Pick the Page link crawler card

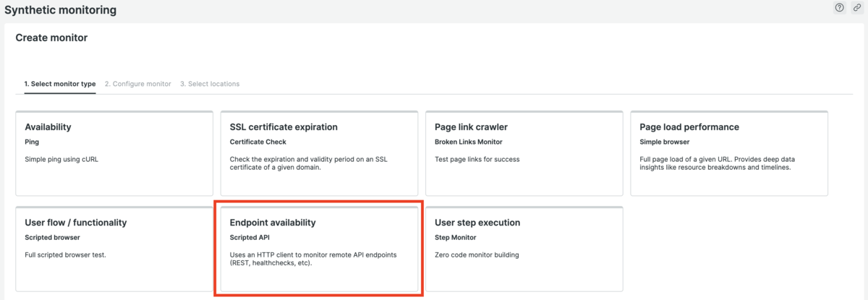click(524, 153)
